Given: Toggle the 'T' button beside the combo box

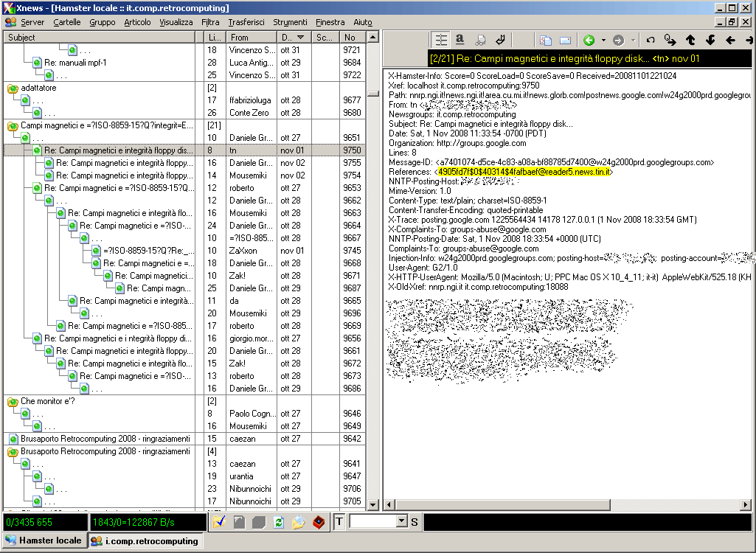Looking at the screenshot, I should pos(339,522).
